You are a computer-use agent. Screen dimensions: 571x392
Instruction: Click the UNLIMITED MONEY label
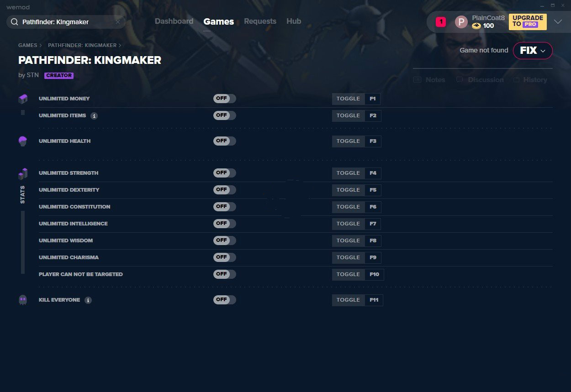[64, 99]
